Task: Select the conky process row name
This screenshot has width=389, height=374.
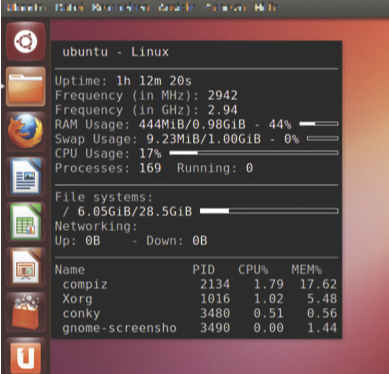Action: pyautogui.click(x=81, y=314)
